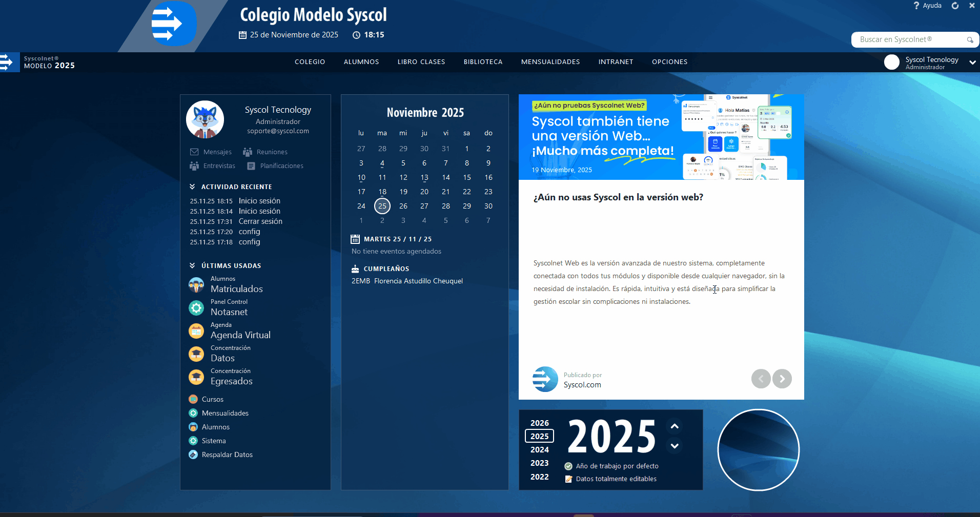980x517 pixels.
Task: Click the Mensualidades shortcut icon
Action: point(193,413)
